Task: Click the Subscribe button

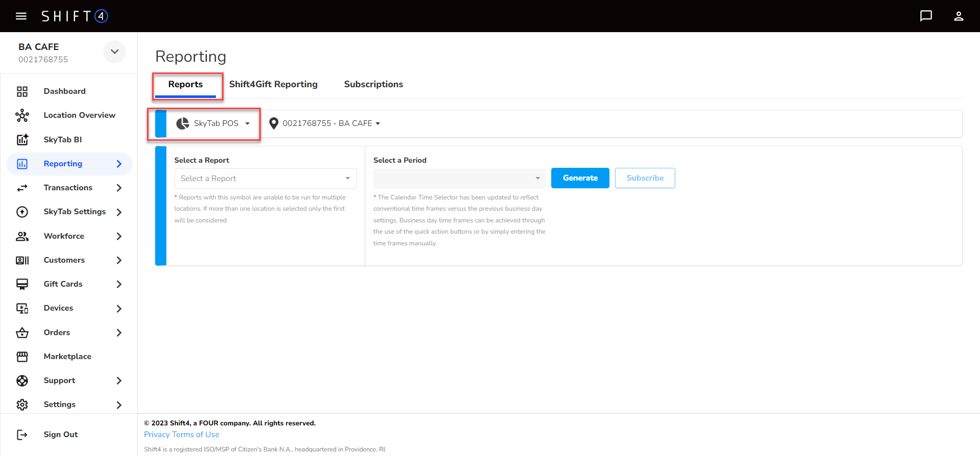Action: (x=645, y=178)
